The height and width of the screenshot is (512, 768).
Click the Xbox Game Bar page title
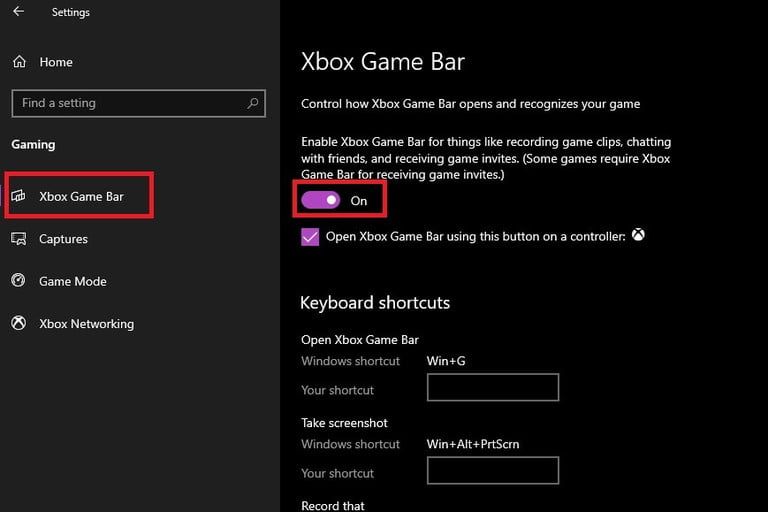(x=383, y=62)
